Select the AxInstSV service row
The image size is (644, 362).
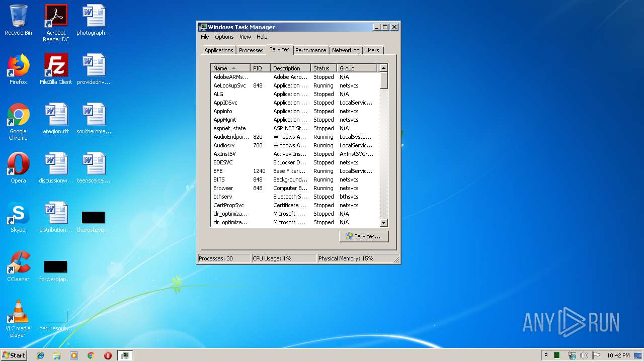[295, 154]
